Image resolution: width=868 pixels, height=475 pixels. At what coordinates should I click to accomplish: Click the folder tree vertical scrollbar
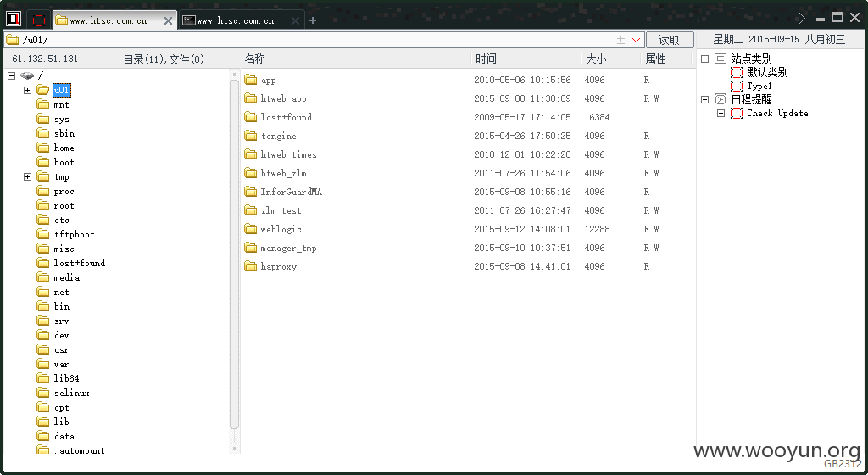click(234, 254)
